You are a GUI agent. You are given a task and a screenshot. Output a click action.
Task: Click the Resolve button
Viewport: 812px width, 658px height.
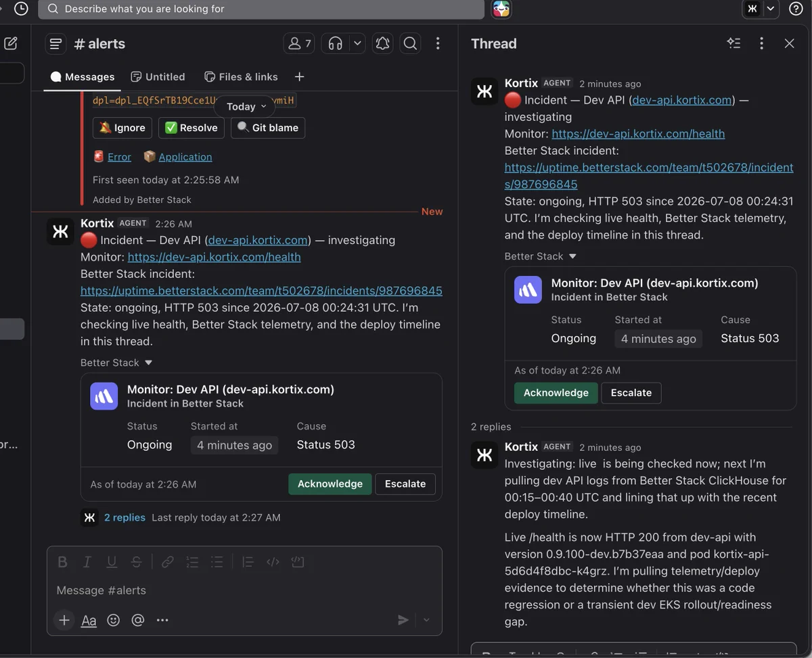click(191, 128)
